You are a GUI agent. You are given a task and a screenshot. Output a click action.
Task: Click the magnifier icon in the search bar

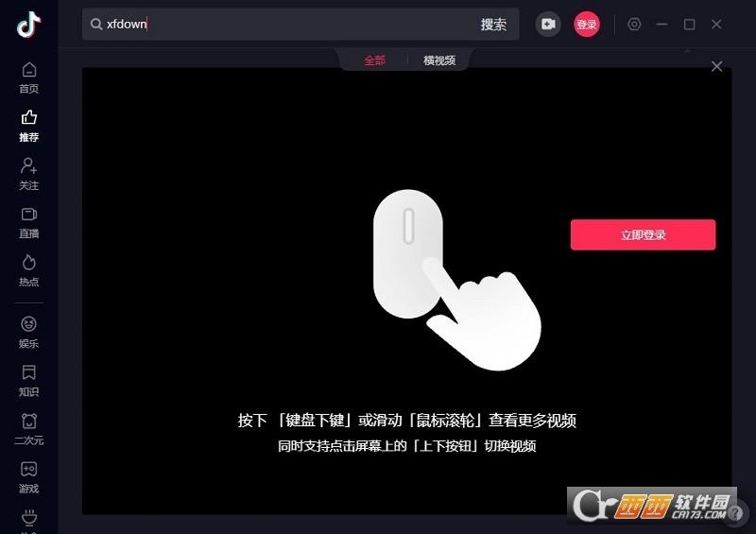point(96,25)
